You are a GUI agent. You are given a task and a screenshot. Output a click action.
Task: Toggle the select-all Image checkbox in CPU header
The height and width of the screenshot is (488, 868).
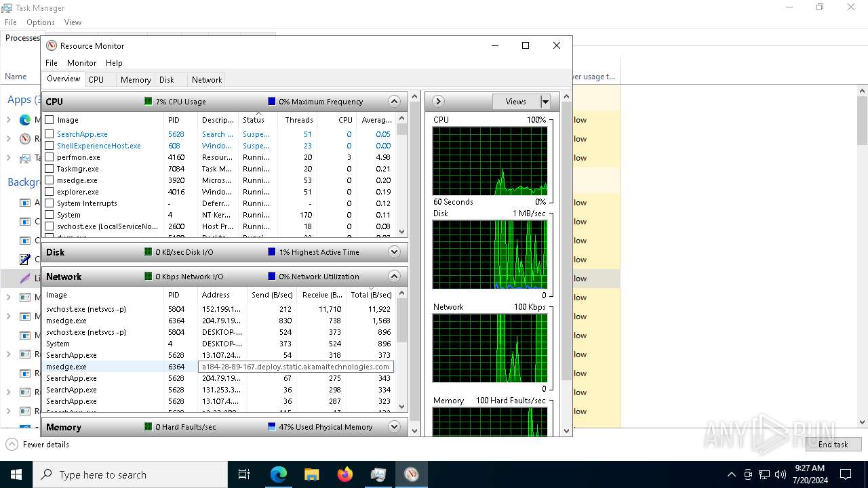tap(49, 120)
